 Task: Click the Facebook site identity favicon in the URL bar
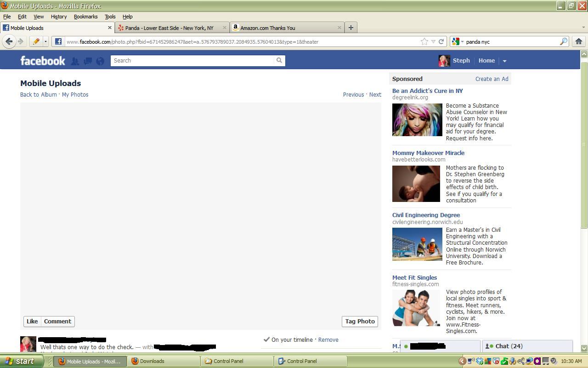pyautogui.click(x=58, y=41)
